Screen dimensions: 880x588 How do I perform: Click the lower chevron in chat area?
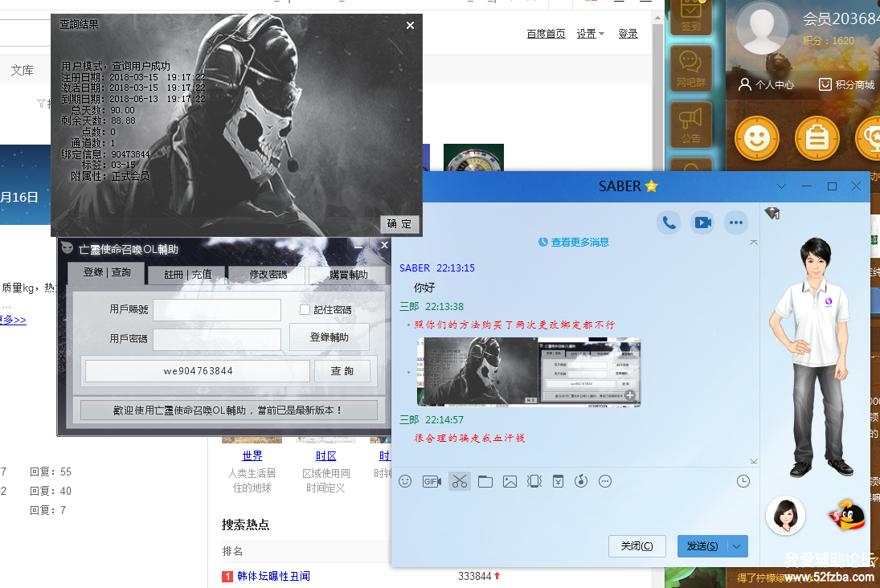click(x=754, y=461)
